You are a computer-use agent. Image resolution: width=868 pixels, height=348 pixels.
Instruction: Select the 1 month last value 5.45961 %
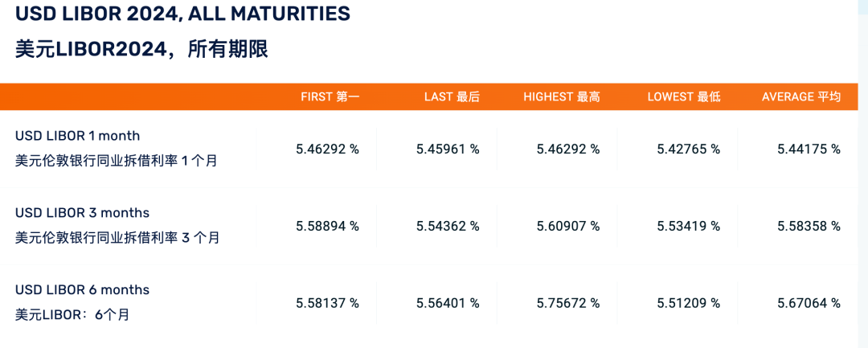tap(448, 149)
